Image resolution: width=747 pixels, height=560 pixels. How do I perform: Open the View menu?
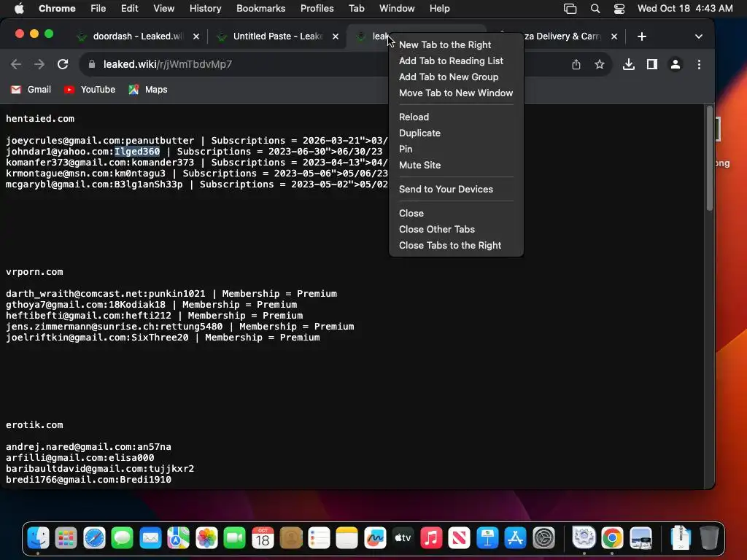[x=164, y=9]
